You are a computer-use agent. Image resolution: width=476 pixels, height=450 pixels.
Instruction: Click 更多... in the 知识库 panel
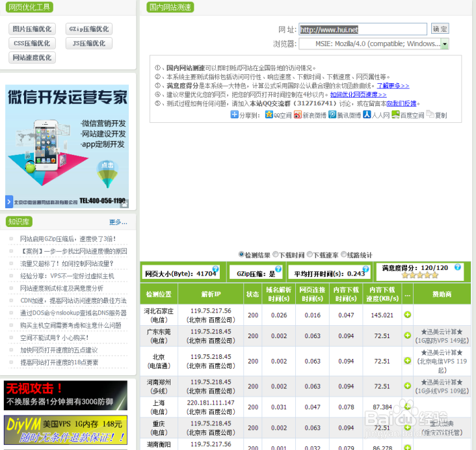[118, 222]
